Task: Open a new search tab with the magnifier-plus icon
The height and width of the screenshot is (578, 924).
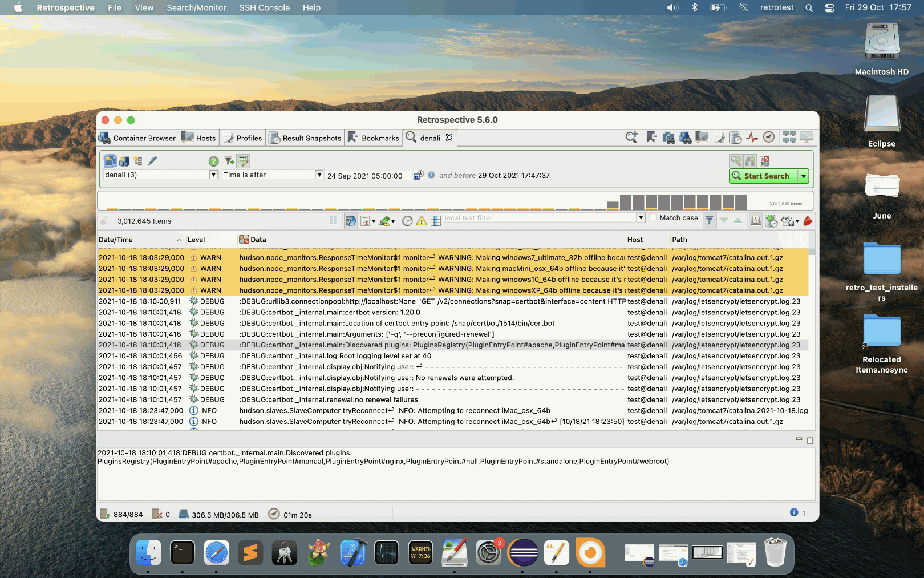Action: (x=631, y=138)
